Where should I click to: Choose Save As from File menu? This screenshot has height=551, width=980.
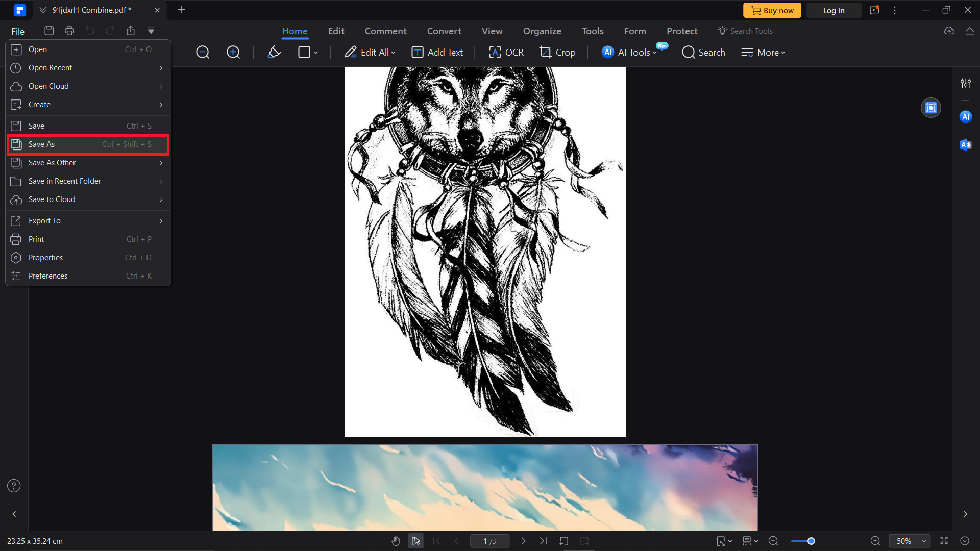pyautogui.click(x=88, y=144)
